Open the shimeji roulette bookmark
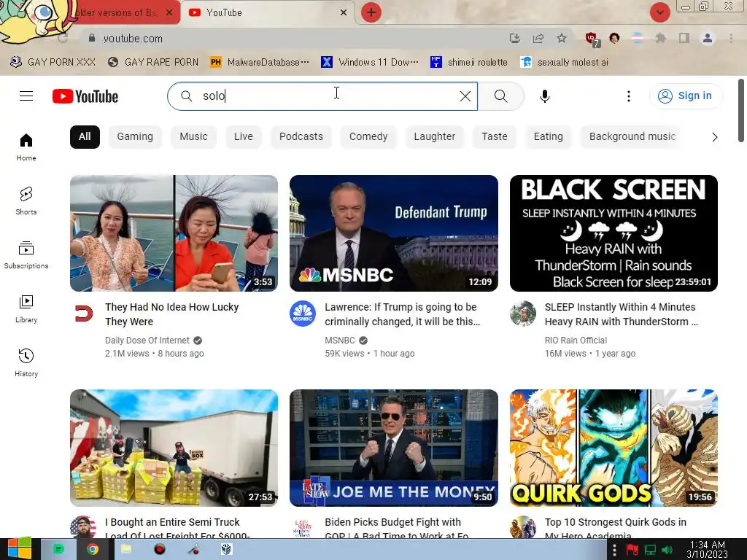Viewport: 747px width, 560px height. coord(469,62)
